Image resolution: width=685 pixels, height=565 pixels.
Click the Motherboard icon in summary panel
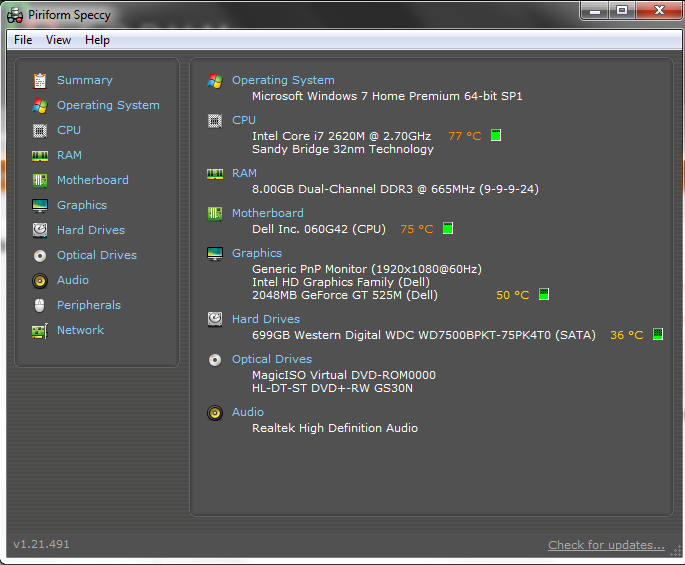(x=215, y=214)
